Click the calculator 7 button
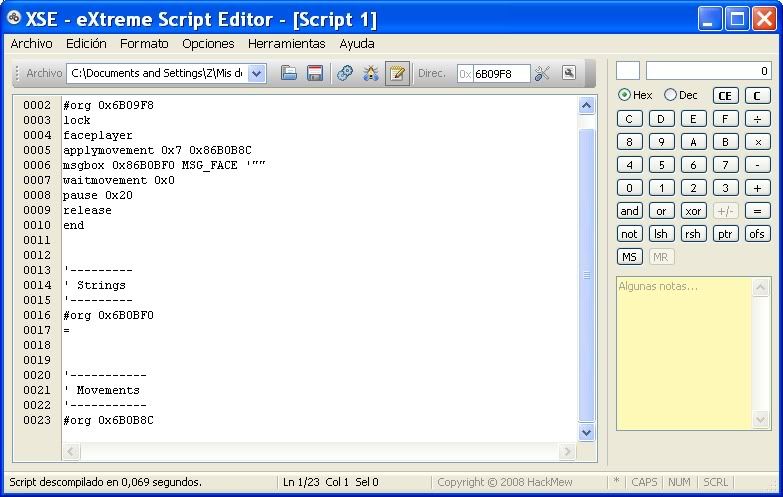This screenshot has height=497, width=783. coord(725,165)
